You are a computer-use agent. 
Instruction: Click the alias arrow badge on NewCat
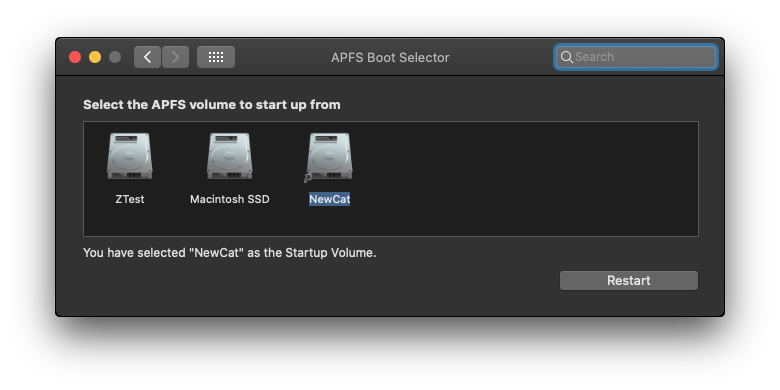(308, 178)
